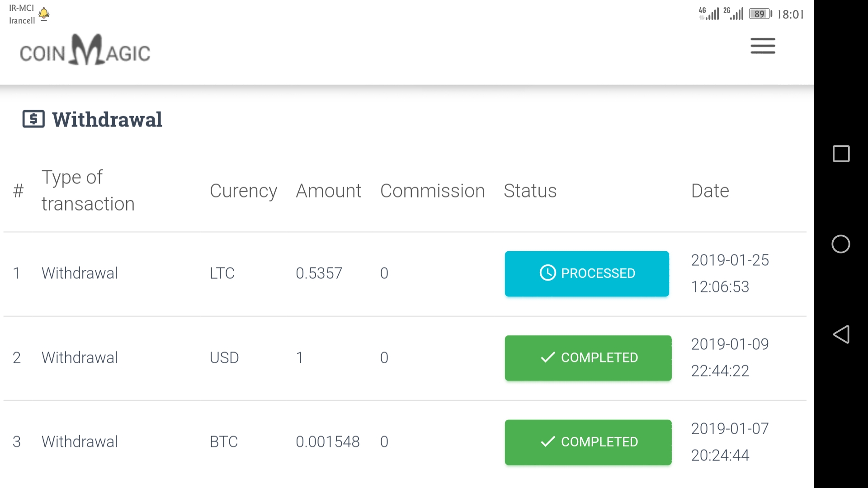Tap the CoinMagic logo
Viewport: 868px width, 488px height.
pos(85,50)
